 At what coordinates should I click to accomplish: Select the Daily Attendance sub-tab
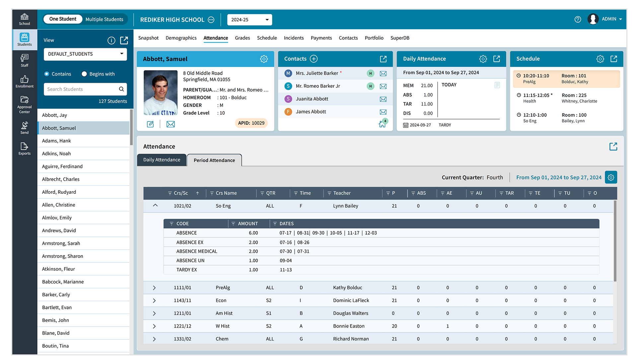click(162, 160)
